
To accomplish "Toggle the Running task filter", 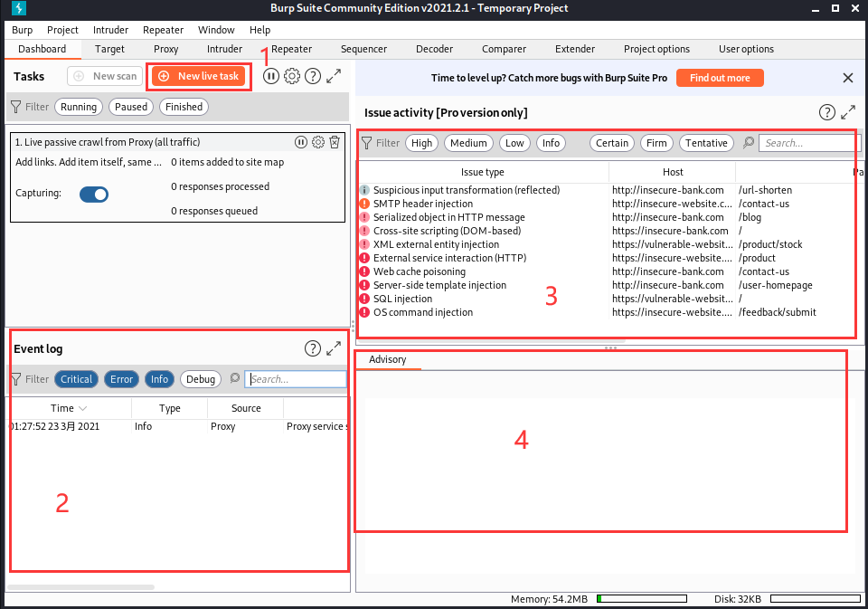I will pos(79,107).
